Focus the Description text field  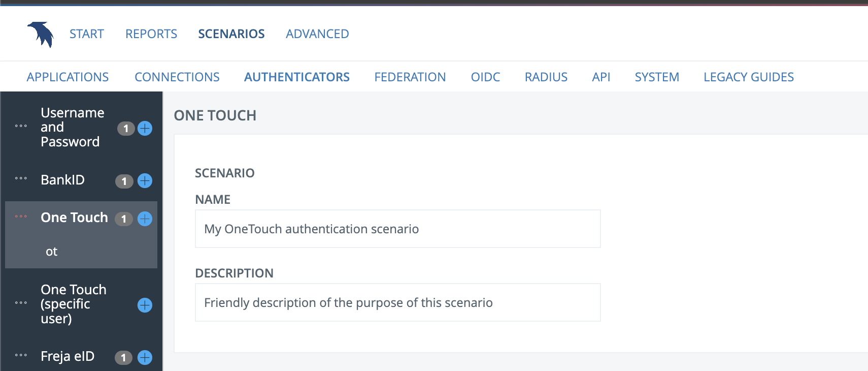(397, 303)
